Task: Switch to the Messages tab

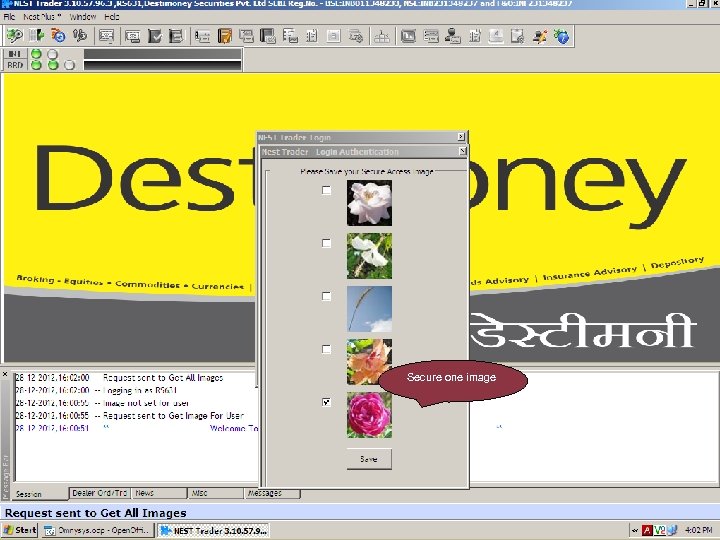Action: coord(272,493)
